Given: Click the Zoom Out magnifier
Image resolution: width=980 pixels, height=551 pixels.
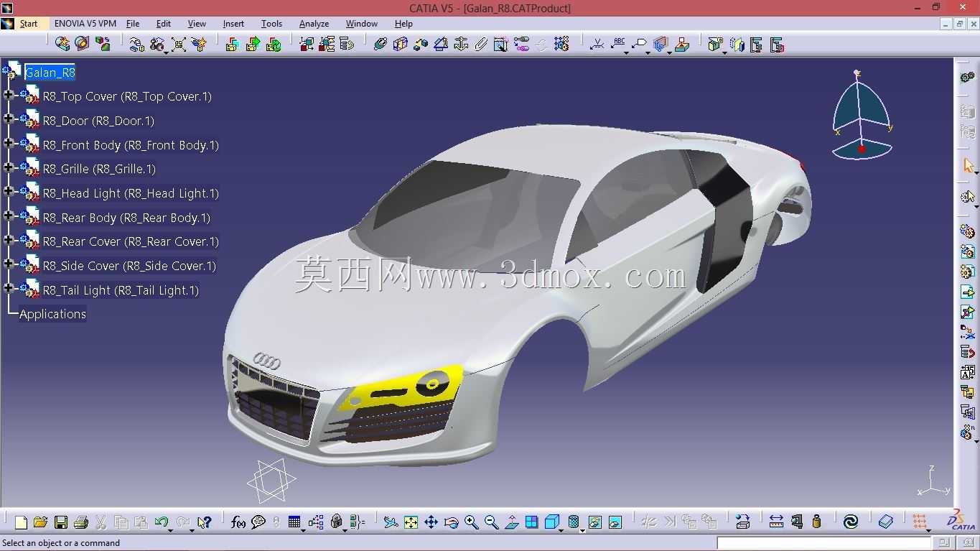Looking at the screenshot, I should tap(491, 522).
